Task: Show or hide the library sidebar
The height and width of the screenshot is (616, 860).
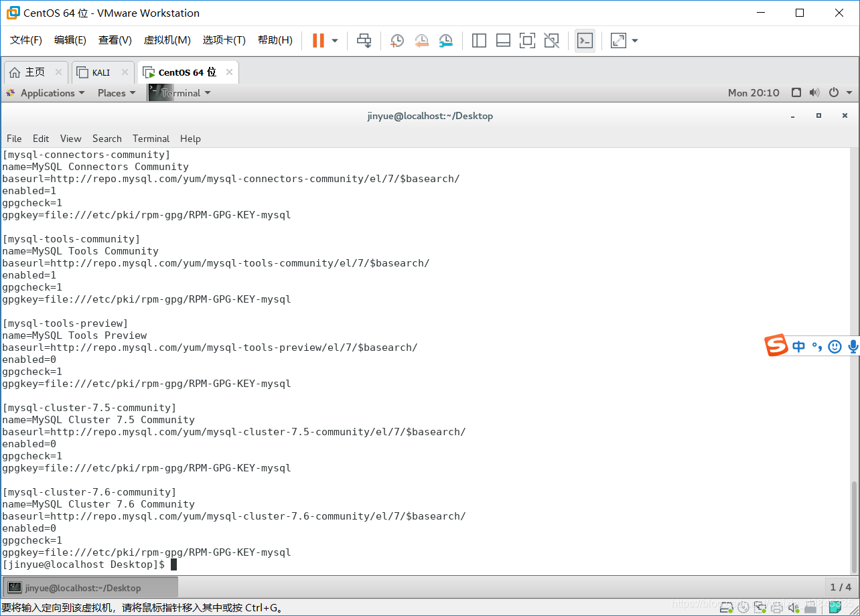Action: [x=479, y=41]
